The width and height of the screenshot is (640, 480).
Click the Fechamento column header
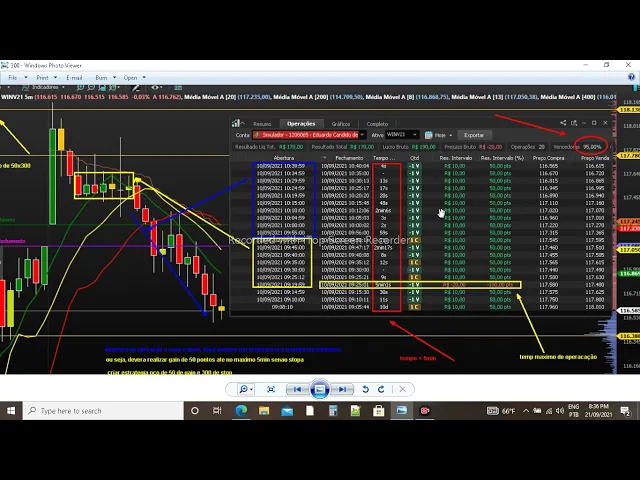[349, 158]
